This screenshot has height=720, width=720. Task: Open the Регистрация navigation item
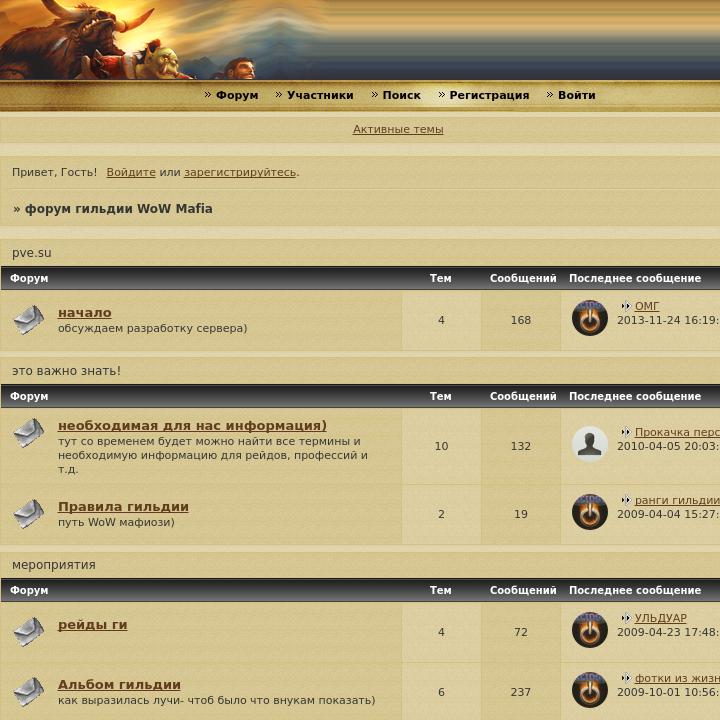tap(489, 95)
